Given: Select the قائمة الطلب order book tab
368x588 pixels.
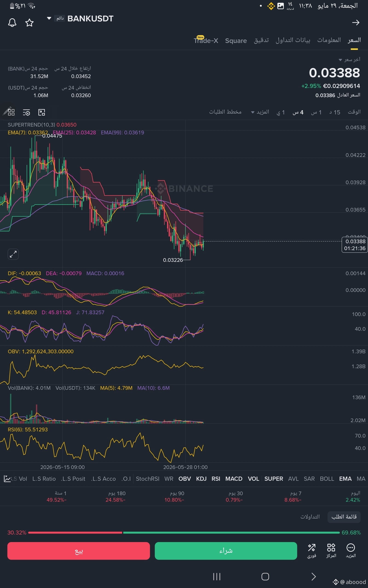Looking at the screenshot, I should pyautogui.click(x=344, y=517).
